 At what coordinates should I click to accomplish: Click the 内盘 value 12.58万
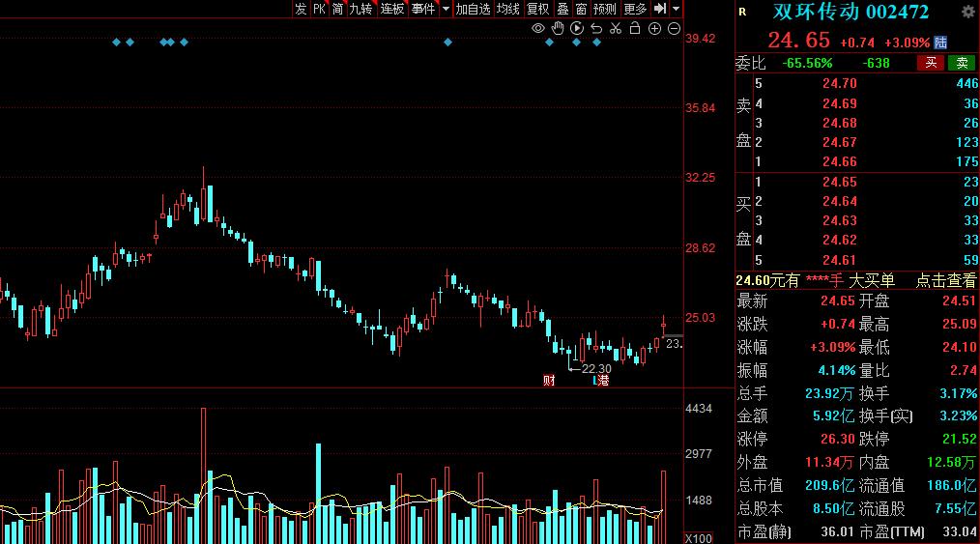click(x=950, y=462)
